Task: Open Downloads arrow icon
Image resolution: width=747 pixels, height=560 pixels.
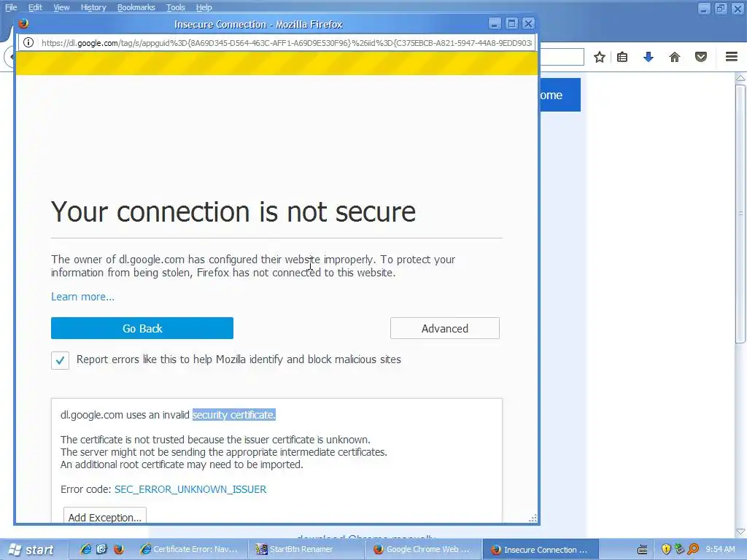Action: coord(648,57)
